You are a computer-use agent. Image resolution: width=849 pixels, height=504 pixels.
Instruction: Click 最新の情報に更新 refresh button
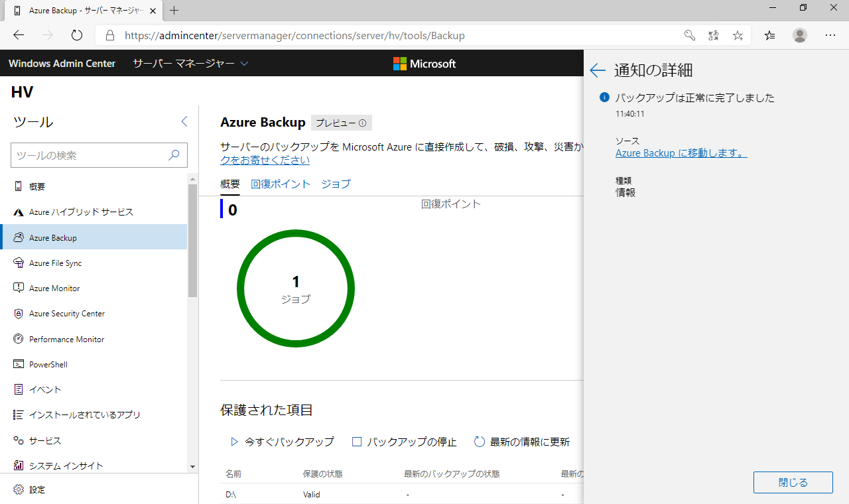click(522, 442)
